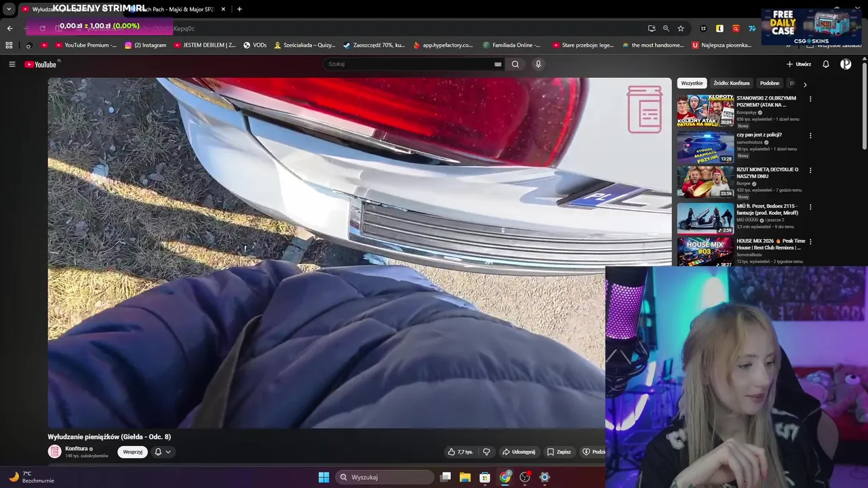Click video title Wyłudzanie pieniążków

click(109, 437)
